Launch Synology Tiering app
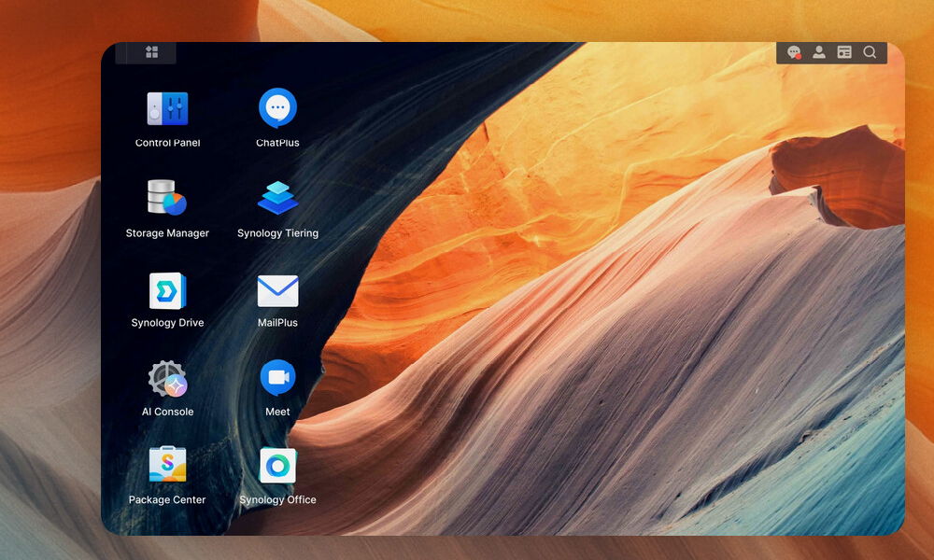The image size is (934, 560). [x=277, y=198]
